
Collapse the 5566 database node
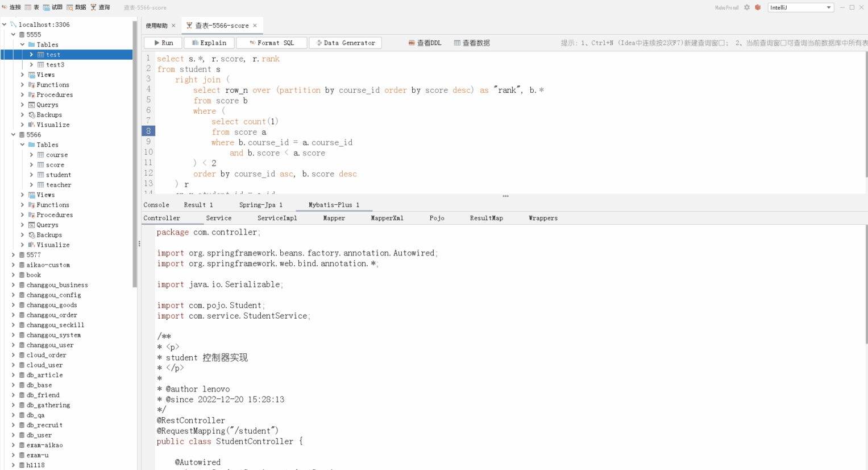coord(13,135)
